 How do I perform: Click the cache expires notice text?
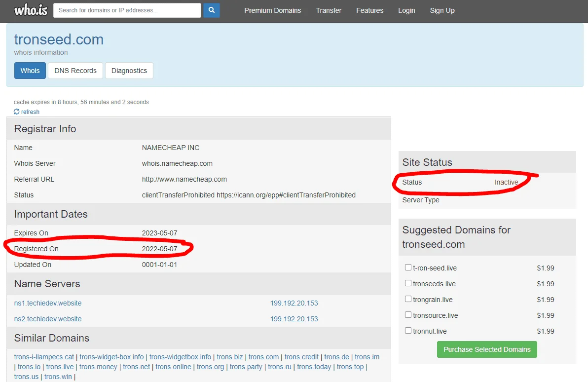81,102
